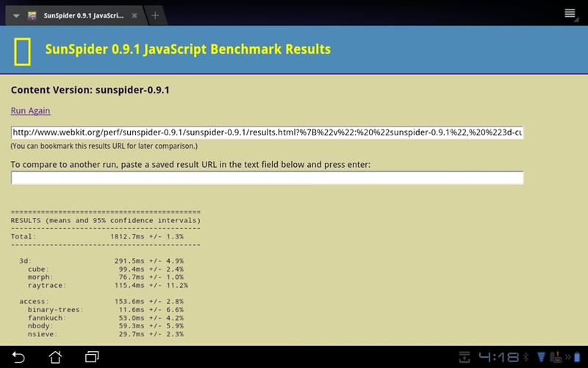588x368 pixels.
Task: Click the Run Again link
Action: point(30,110)
